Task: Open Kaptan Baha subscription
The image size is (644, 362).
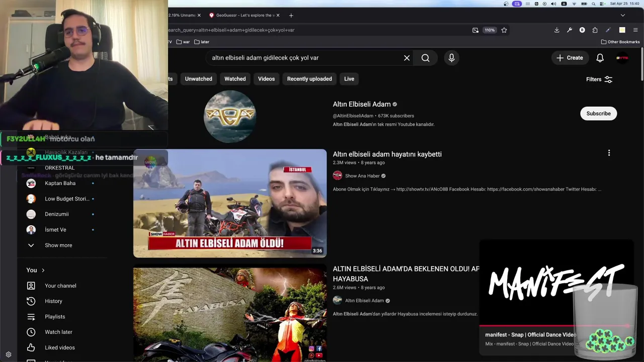Action: 60,184
